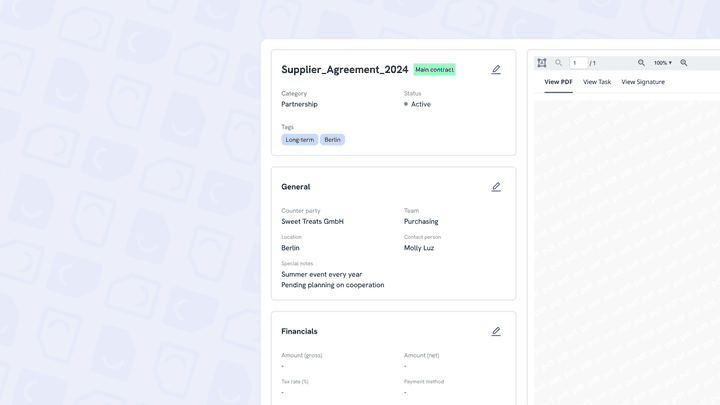Screen dimensions: 720x405
Task: Click the Partnership category value
Action: [299, 104]
